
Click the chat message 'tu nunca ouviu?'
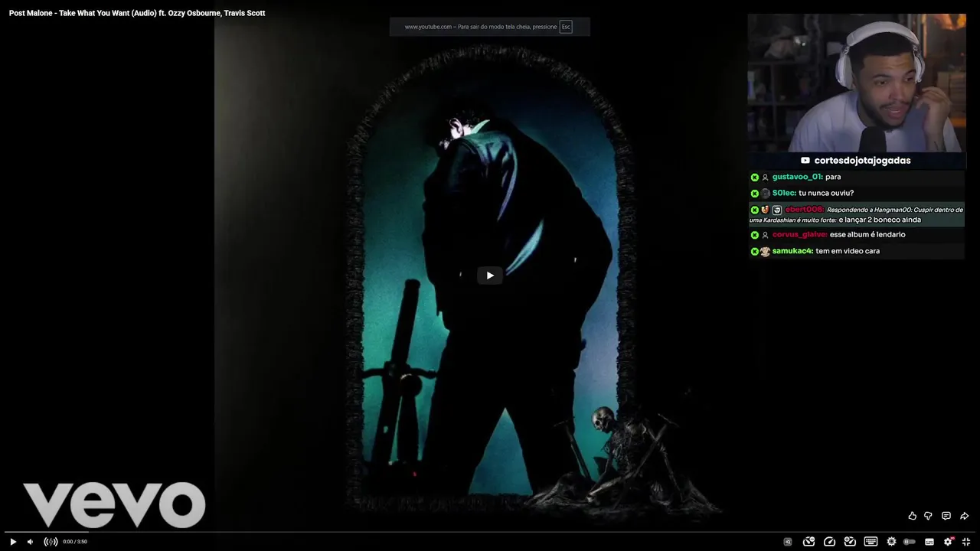point(826,193)
